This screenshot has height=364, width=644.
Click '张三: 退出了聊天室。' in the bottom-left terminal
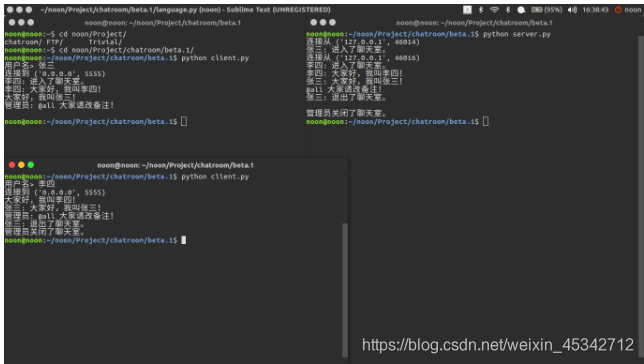click(45, 224)
